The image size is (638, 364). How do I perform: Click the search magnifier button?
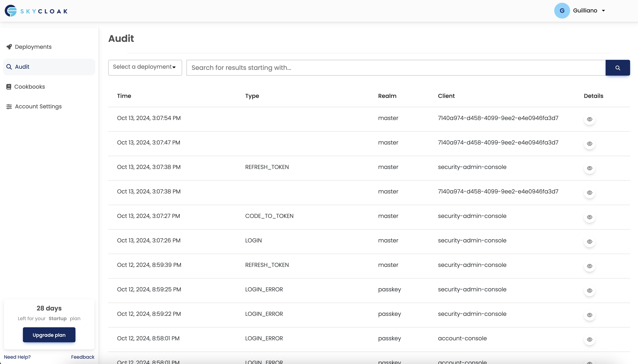(x=617, y=68)
